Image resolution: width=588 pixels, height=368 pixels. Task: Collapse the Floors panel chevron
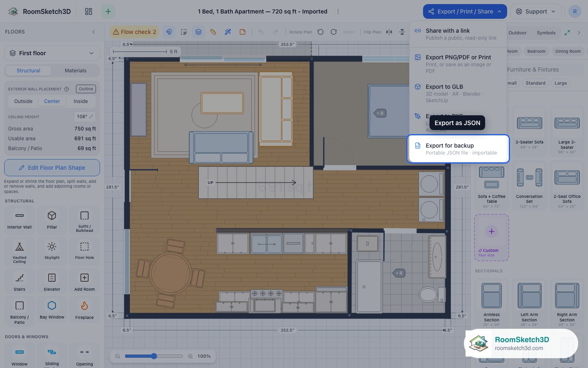pyautogui.click(x=94, y=32)
